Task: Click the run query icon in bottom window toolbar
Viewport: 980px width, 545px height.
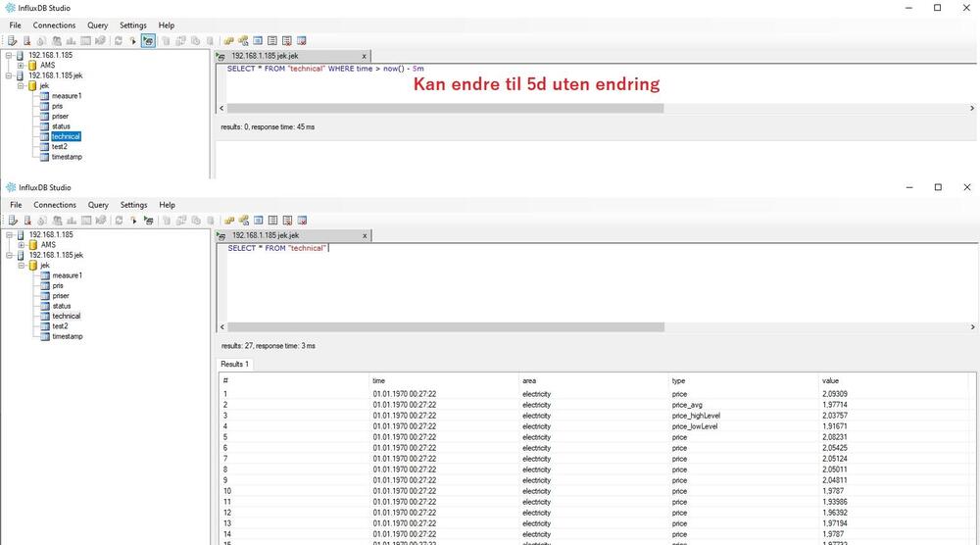Action: [x=147, y=220]
